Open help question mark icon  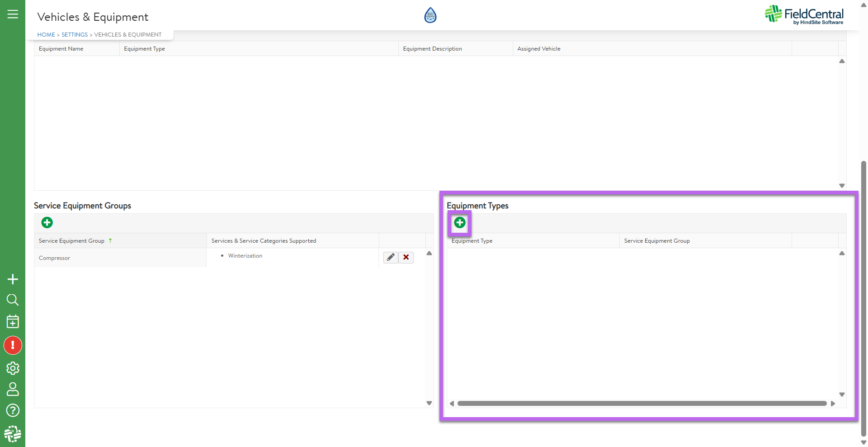[x=13, y=410]
